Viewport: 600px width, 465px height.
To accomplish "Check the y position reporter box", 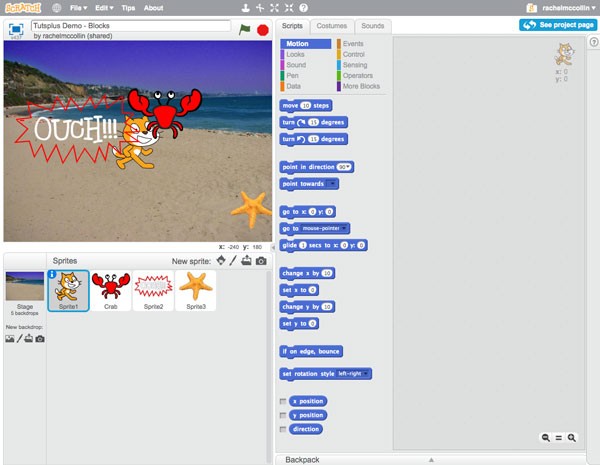I will pos(283,415).
